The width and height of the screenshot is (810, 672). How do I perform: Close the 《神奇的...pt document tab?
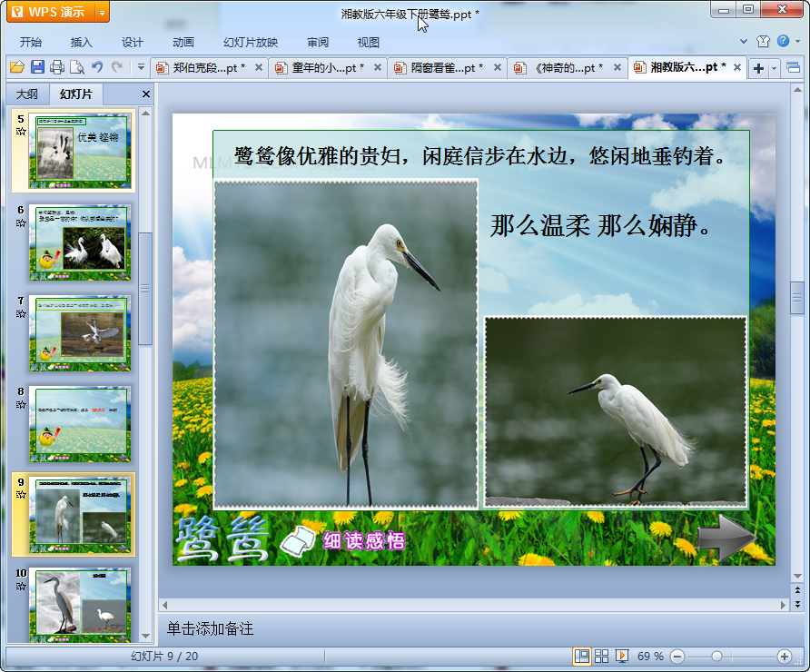617,67
